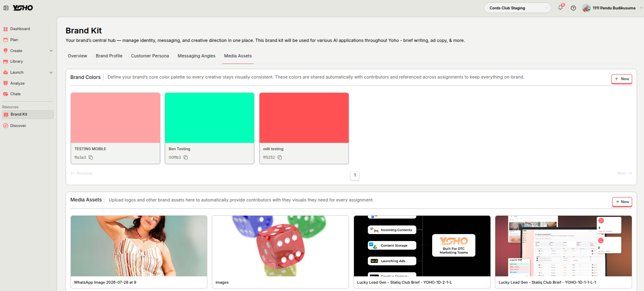The image size is (644, 291).
Task: Copy the 00ffb3 color code
Action: (185, 158)
